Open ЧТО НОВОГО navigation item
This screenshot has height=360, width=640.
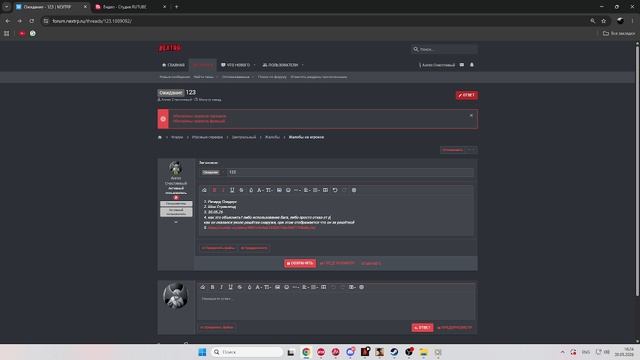236,65
